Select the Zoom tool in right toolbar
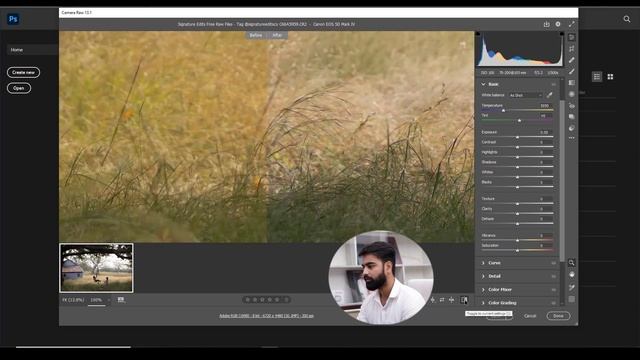The height and width of the screenshot is (360, 640). tap(571, 263)
